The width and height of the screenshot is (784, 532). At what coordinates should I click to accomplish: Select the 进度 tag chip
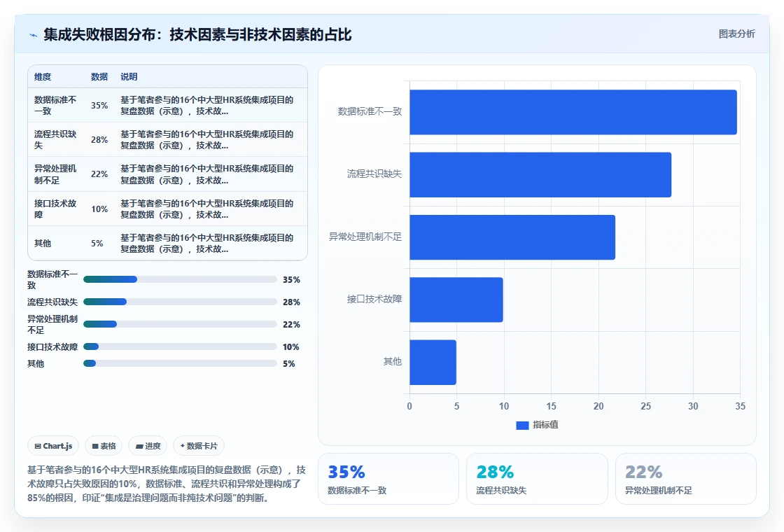pyautogui.click(x=148, y=446)
